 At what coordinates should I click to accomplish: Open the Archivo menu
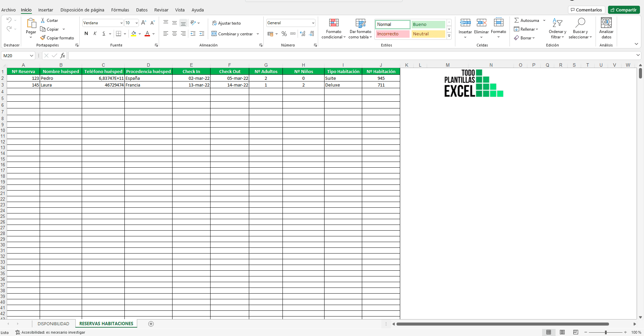click(8, 10)
